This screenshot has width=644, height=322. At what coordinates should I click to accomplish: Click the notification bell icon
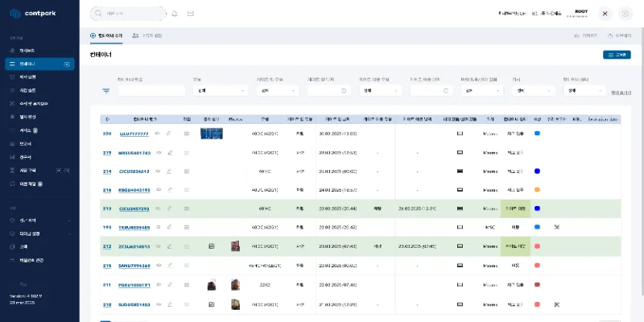(175, 14)
